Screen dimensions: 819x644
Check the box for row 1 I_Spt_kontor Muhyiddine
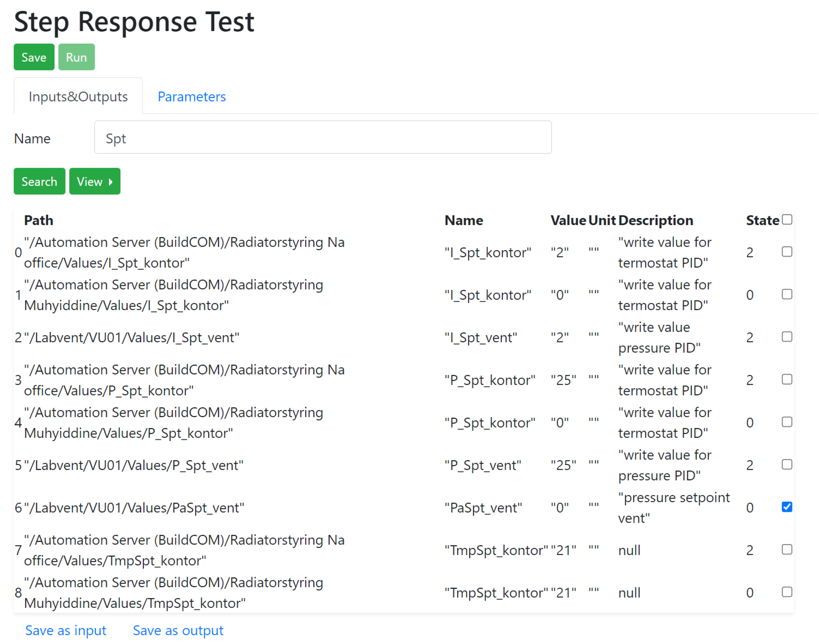point(787,294)
